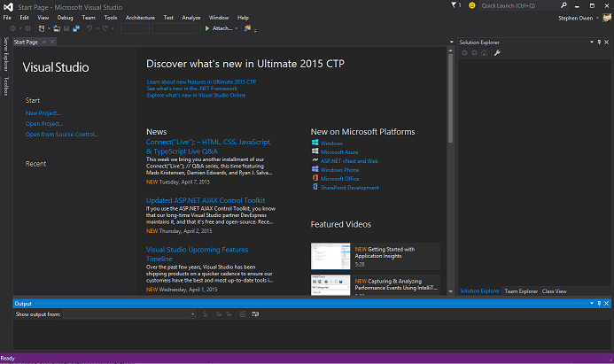
Task: Click the Start Page vertical scrollbar thumb
Action: point(450,98)
